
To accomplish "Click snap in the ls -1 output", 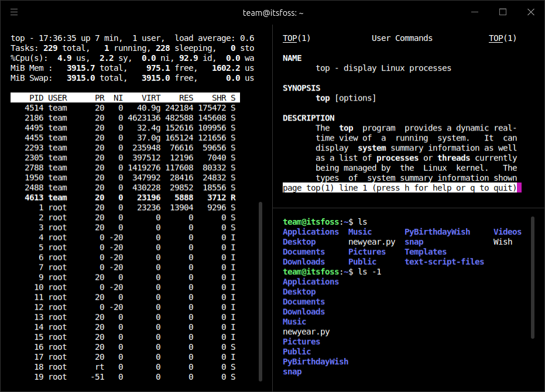I will 292,372.
